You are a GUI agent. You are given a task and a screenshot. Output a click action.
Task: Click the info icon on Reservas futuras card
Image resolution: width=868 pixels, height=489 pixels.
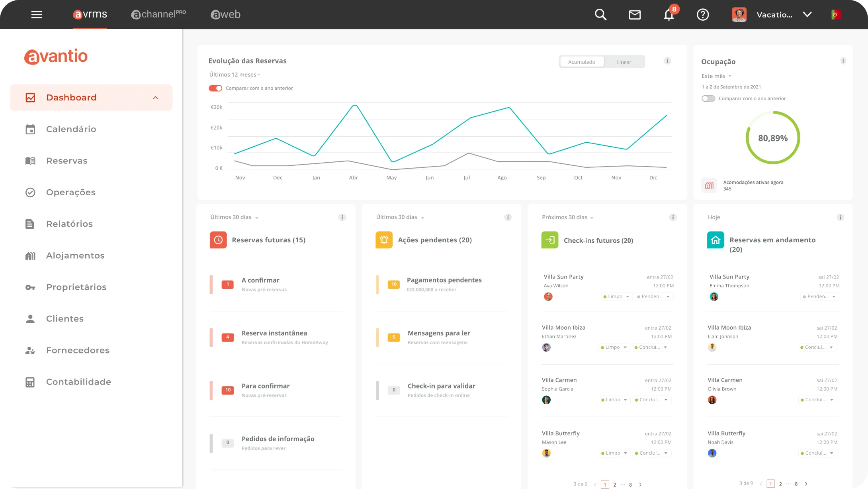click(342, 217)
